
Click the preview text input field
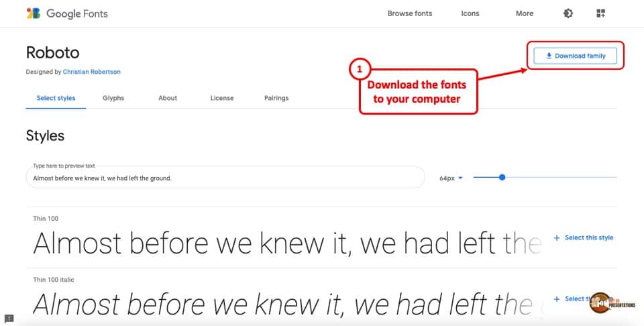[225, 177]
